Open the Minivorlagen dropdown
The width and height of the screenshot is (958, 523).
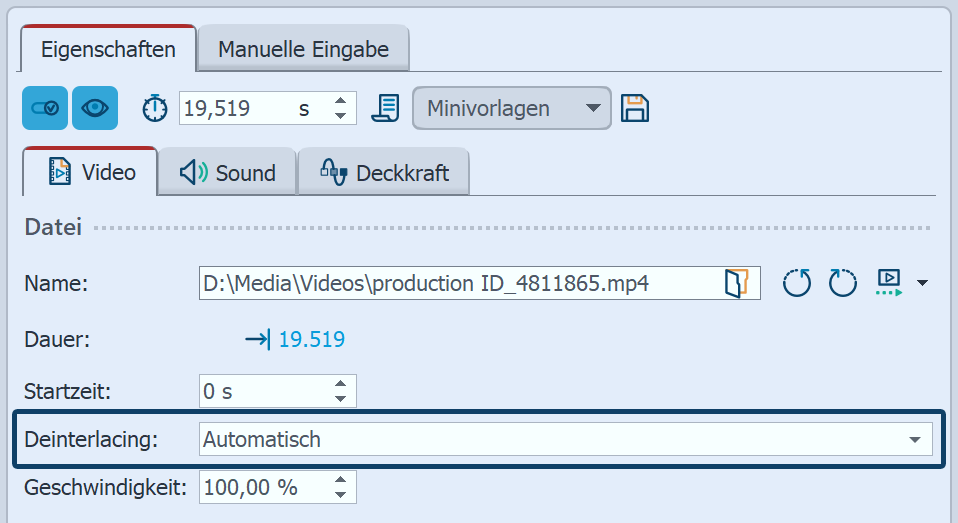tap(511, 108)
